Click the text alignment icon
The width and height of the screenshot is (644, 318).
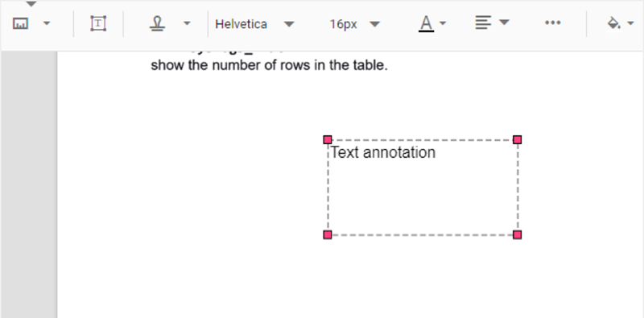[x=484, y=23]
